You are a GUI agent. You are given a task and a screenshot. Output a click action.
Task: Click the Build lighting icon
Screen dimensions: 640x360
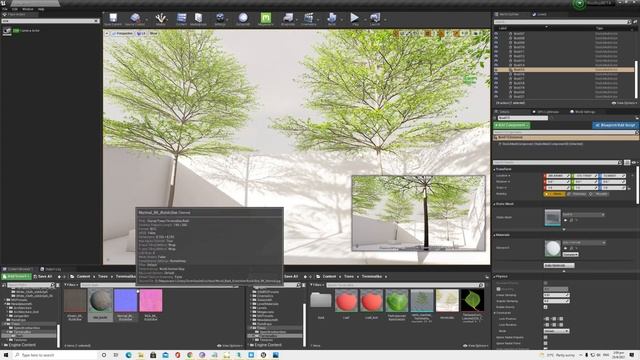coord(331,18)
